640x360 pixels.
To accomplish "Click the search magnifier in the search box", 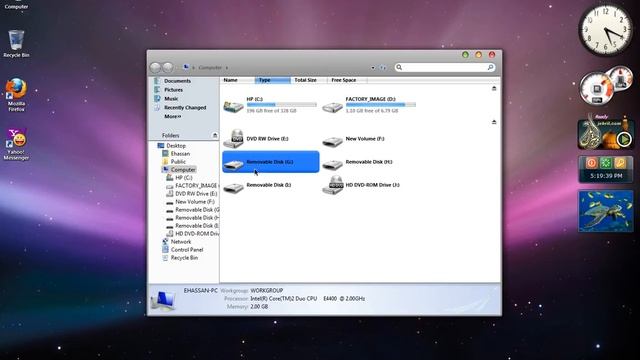I will [x=491, y=67].
